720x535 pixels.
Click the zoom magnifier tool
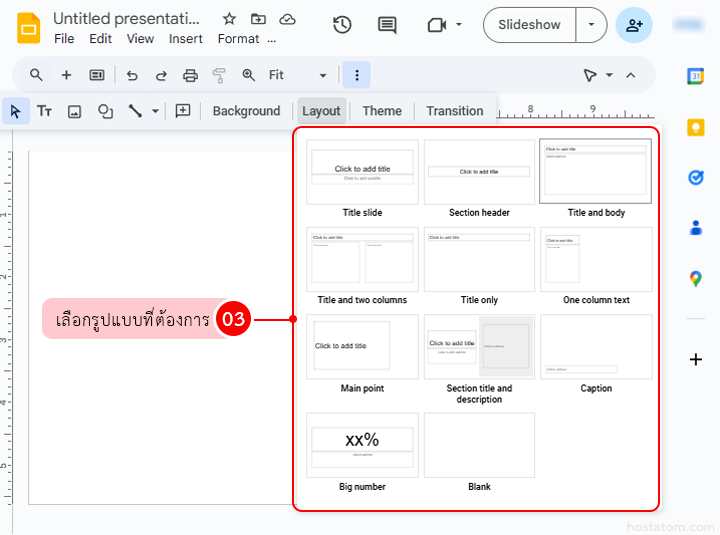[x=248, y=75]
